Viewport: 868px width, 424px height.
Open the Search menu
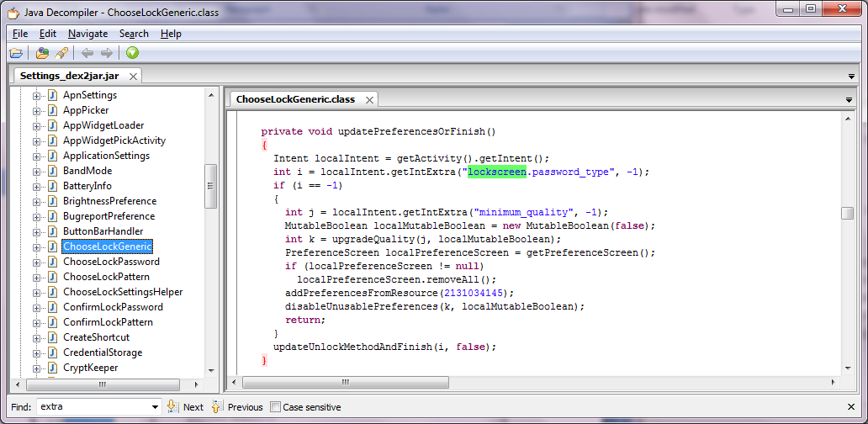click(x=134, y=34)
